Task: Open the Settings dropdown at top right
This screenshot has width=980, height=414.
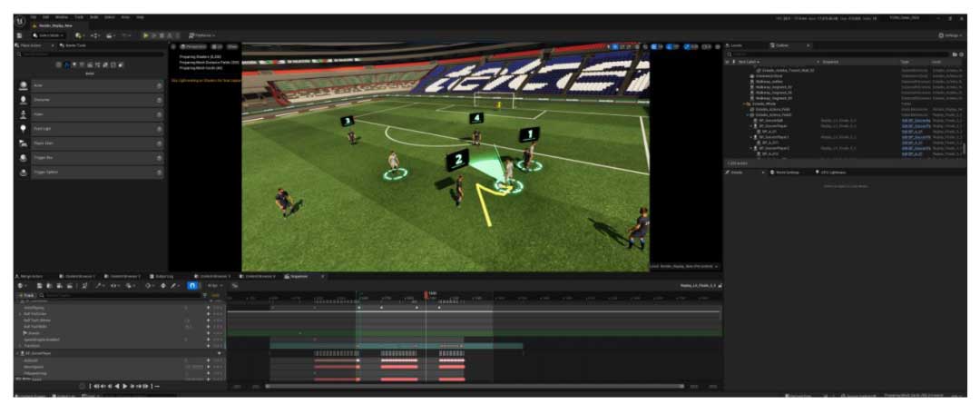Action: click(952, 35)
